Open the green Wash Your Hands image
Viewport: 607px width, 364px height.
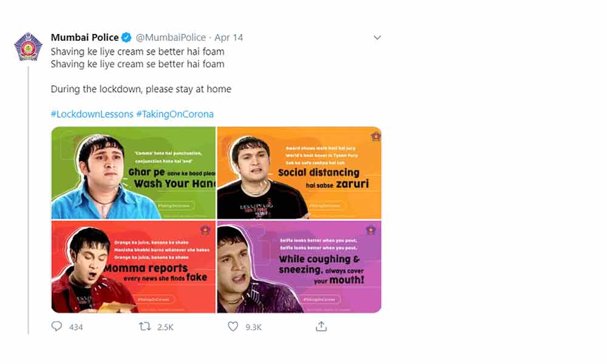[133, 172]
